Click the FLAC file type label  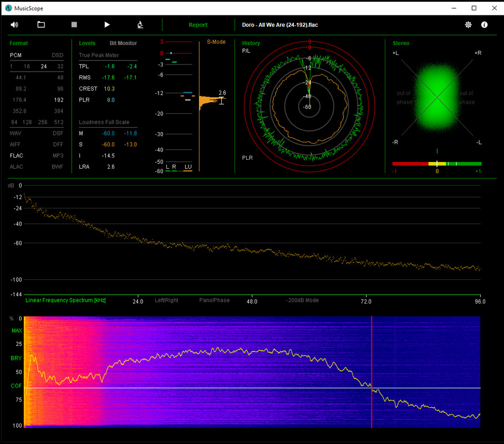[x=17, y=156]
